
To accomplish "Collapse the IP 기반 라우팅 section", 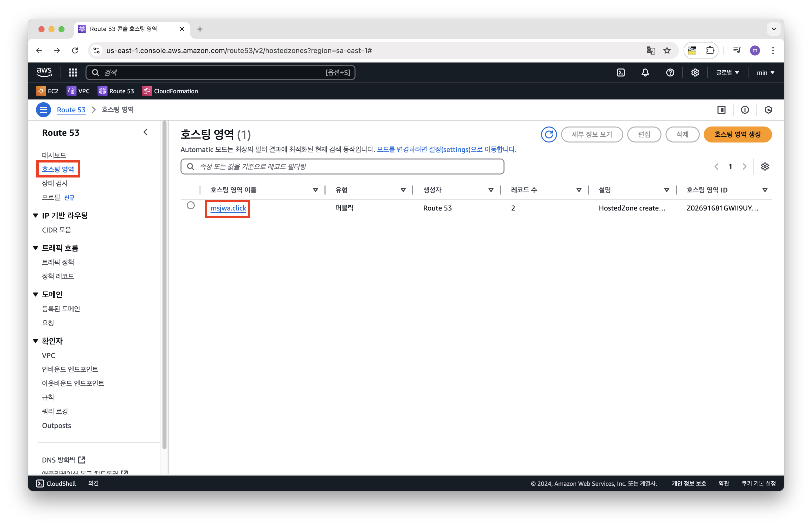I will click(35, 215).
